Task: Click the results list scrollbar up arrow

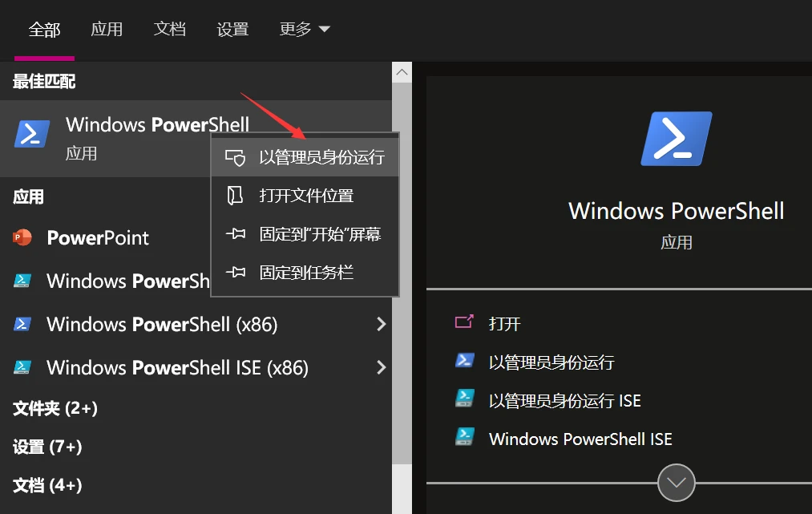Action: [402, 72]
